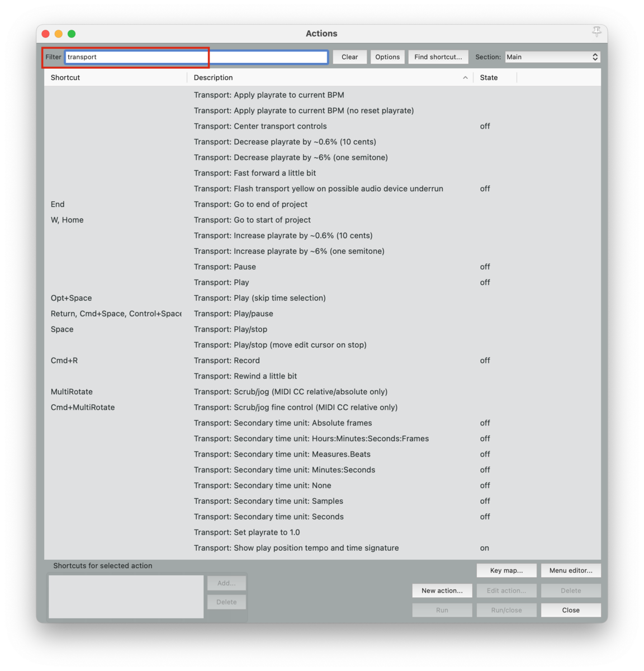Click the Filter text field
This screenshot has height=671, width=644.
(x=196, y=57)
